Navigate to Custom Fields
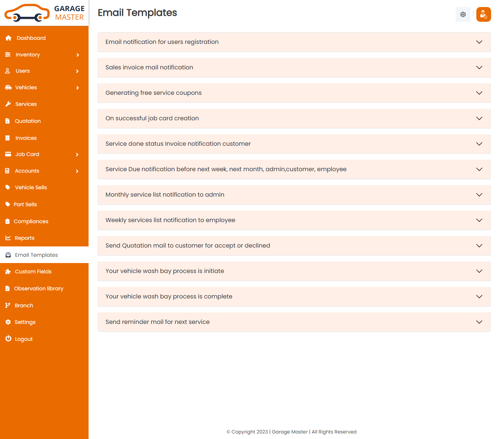Screen dimensions: 504x439 pyautogui.click(x=33, y=272)
